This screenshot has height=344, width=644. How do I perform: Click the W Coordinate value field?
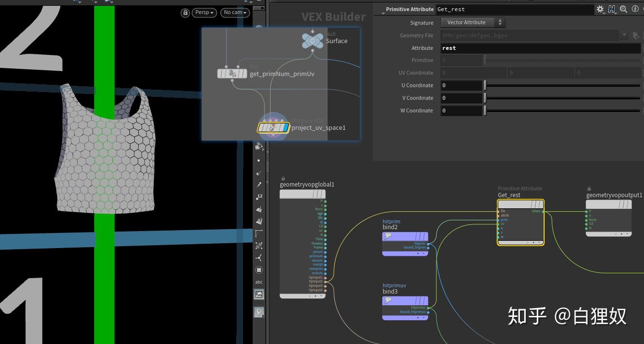(x=462, y=110)
